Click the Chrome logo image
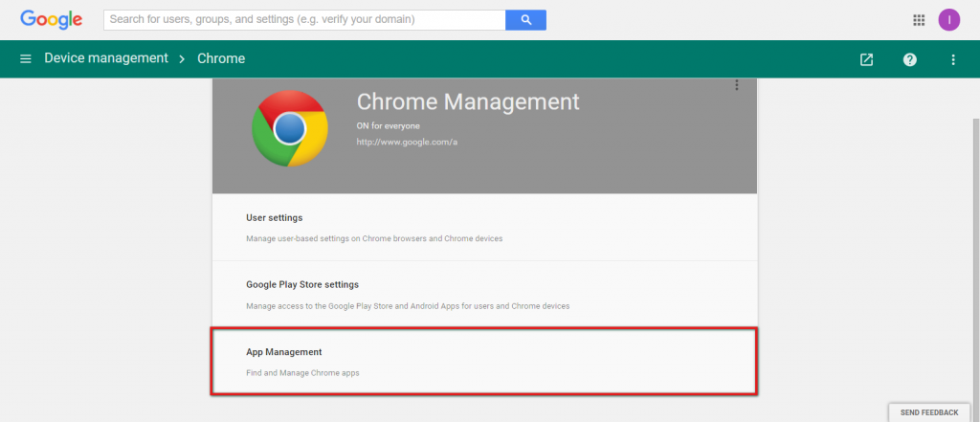 [289, 128]
